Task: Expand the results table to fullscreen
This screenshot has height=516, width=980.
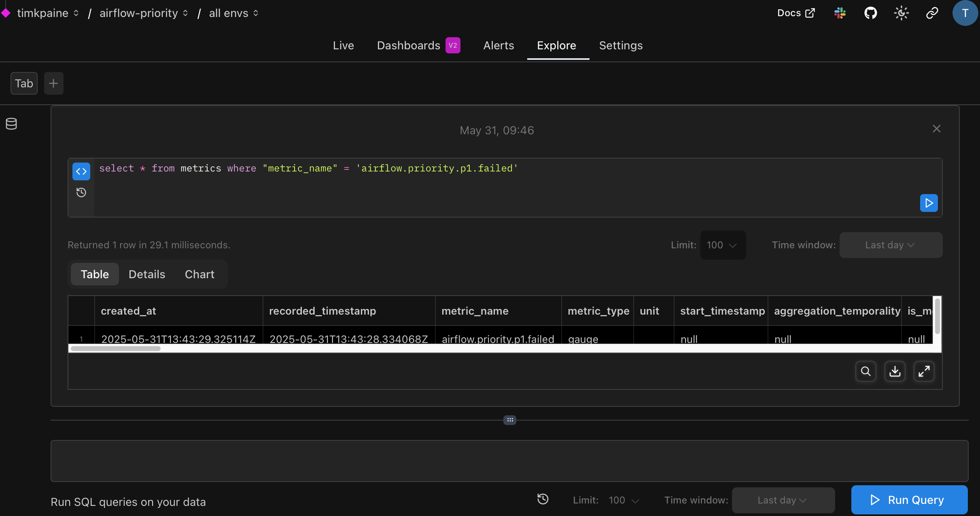Action: 924,371
